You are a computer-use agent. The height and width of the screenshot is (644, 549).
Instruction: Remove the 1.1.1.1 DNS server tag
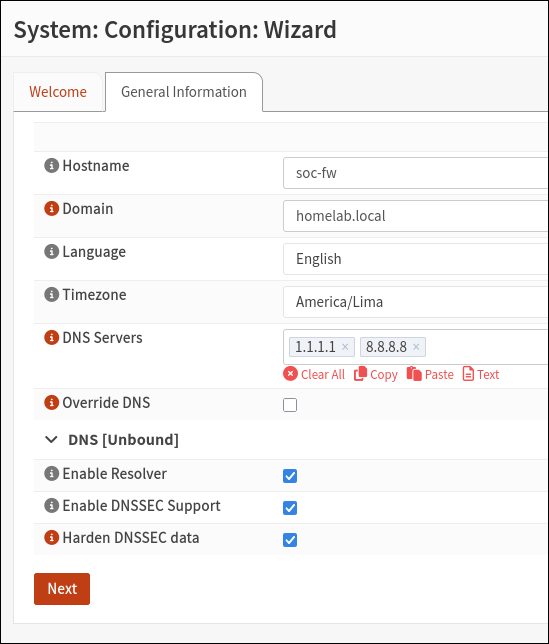[x=345, y=347]
